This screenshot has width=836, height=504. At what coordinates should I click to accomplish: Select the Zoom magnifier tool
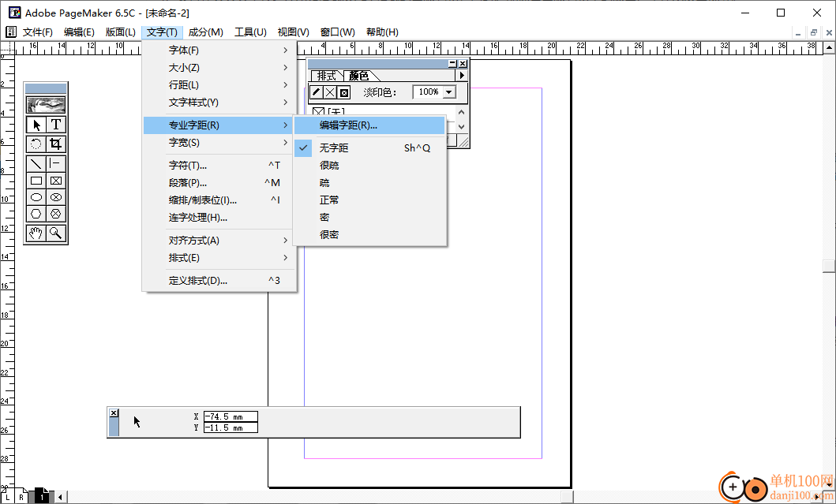56,233
